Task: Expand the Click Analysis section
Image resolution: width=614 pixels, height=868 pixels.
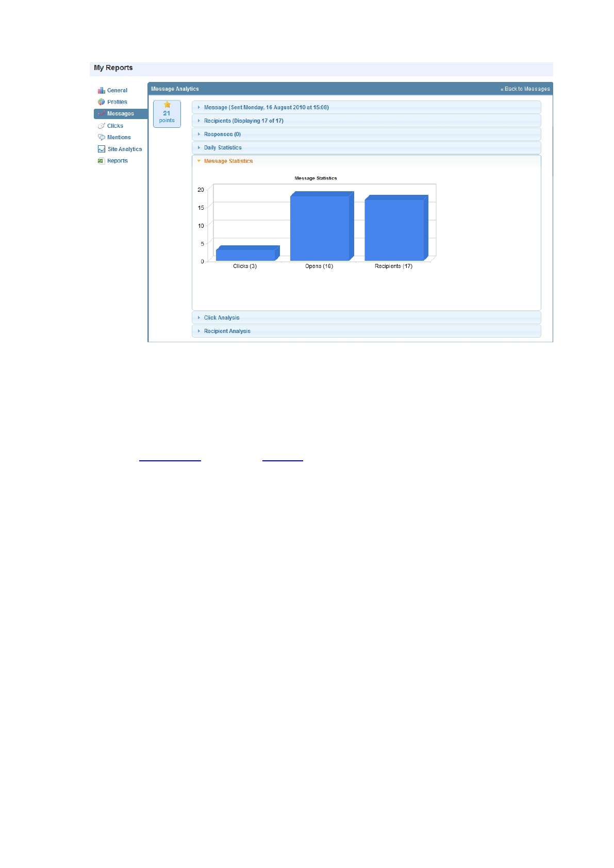Action: point(367,318)
